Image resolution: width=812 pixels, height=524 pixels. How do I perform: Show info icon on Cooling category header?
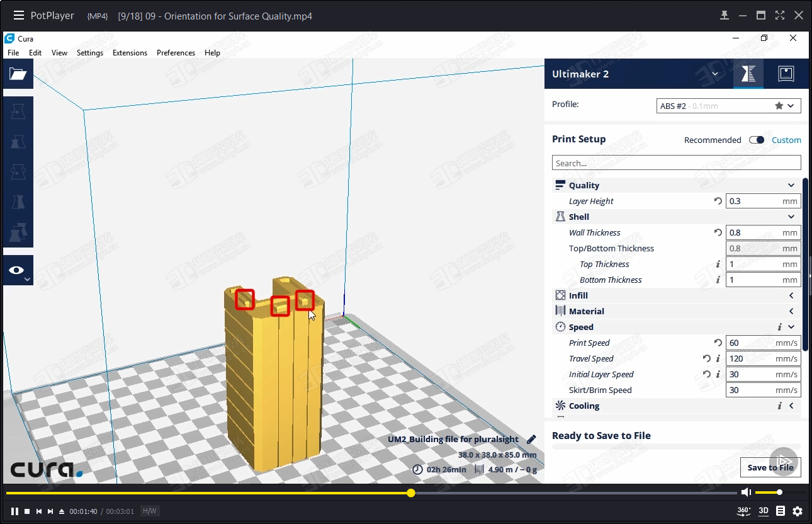coord(780,406)
